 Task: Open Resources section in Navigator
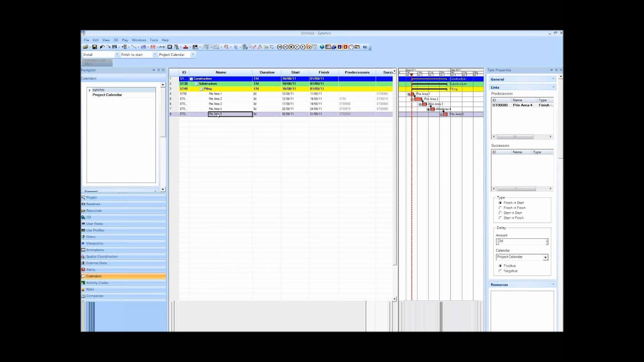[x=123, y=211]
